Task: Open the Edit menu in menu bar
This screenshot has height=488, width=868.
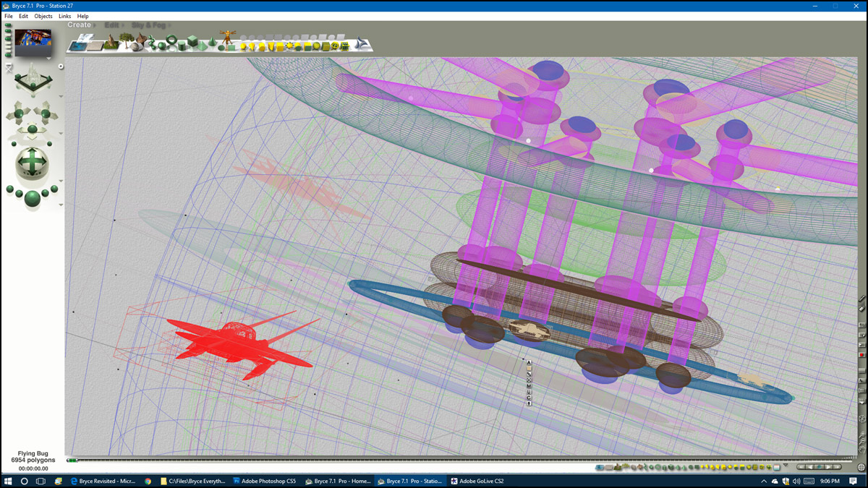Action: click(x=24, y=16)
